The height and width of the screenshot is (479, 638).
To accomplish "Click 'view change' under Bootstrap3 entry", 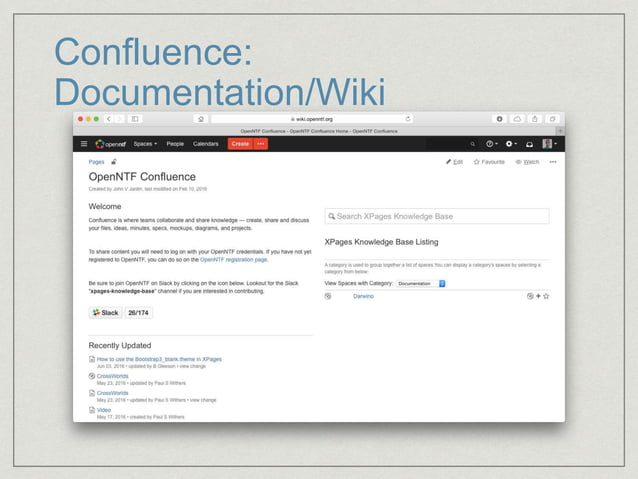I will coord(192,366).
